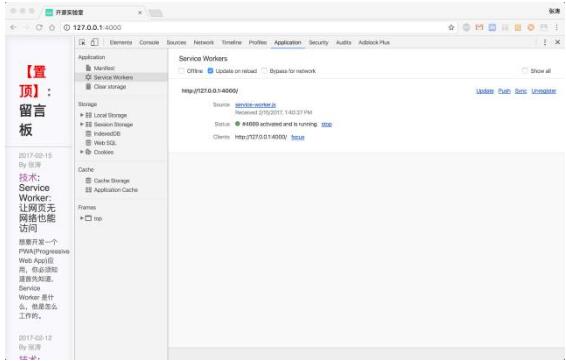Open DevTools more options menu icon
Screen dimensions: 566x361
(545, 42)
